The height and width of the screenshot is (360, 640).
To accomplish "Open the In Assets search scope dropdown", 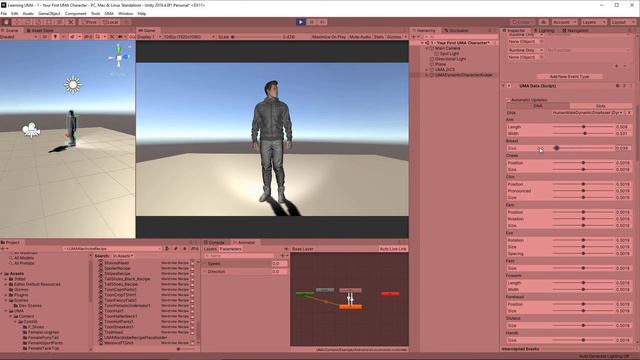I will pyautogui.click(x=123, y=256).
